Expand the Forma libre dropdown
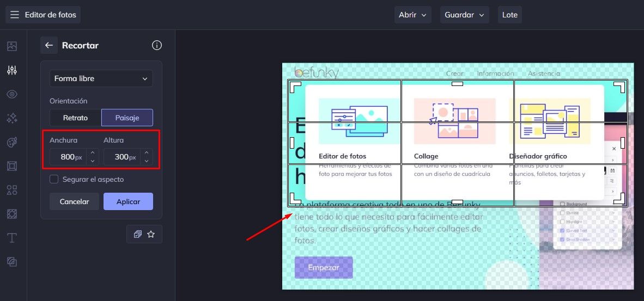The height and width of the screenshot is (301, 644). point(101,78)
